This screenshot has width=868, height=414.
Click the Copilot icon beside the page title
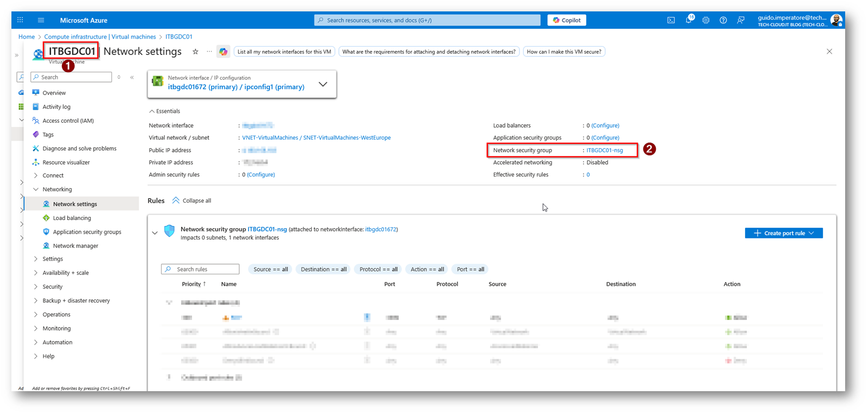[x=223, y=52]
